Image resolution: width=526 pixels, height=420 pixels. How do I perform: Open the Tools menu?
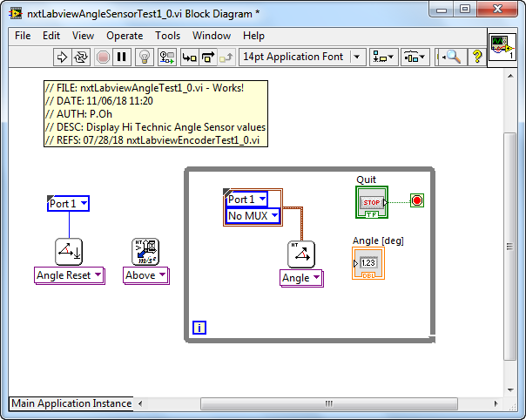167,36
